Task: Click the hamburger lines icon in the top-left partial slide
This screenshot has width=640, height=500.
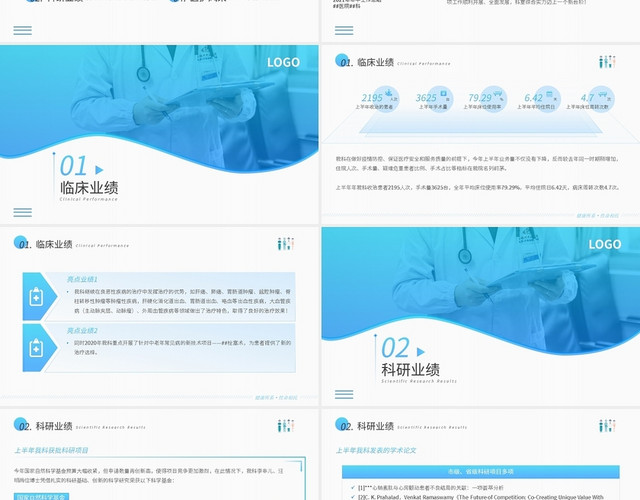Action: click(x=22, y=30)
